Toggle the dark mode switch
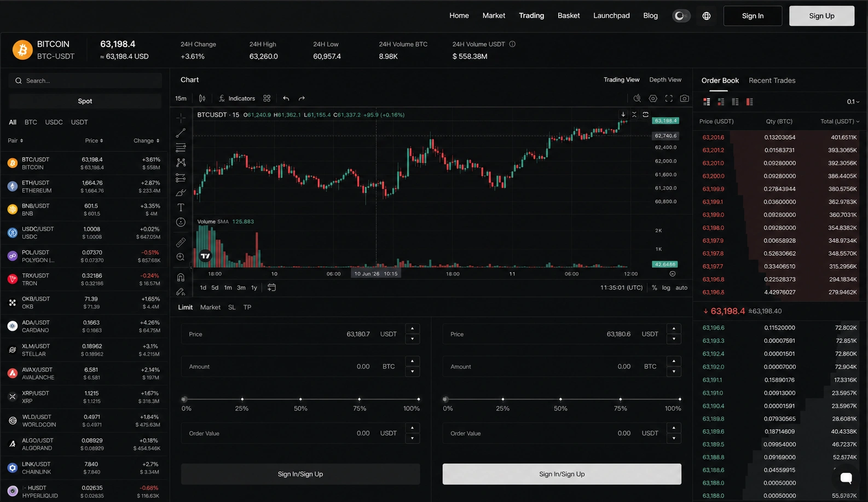The height and width of the screenshot is (502, 868). (681, 16)
